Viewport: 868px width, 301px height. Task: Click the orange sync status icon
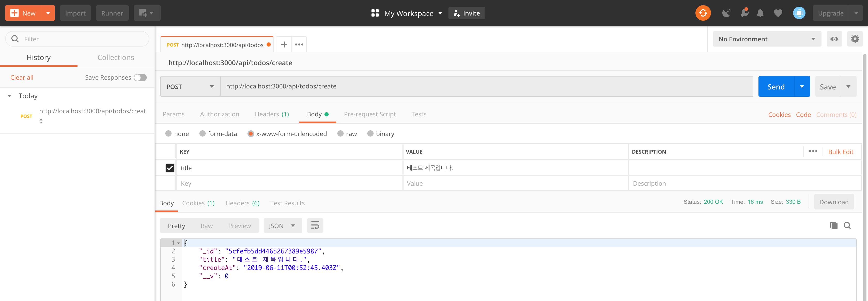click(703, 13)
